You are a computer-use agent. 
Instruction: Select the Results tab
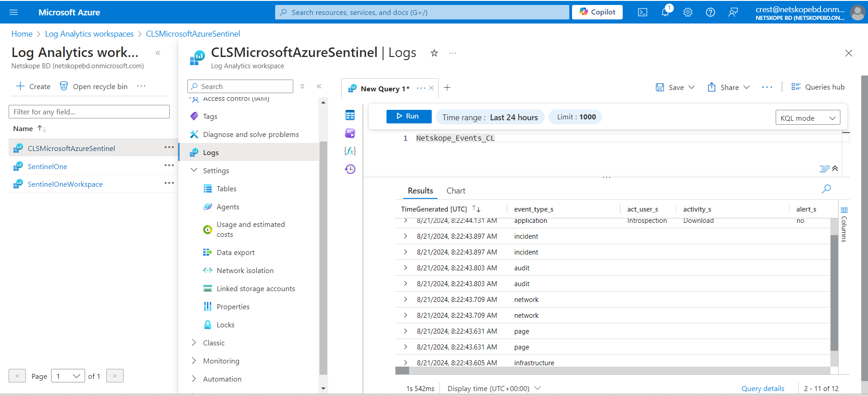tap(420, 191)
